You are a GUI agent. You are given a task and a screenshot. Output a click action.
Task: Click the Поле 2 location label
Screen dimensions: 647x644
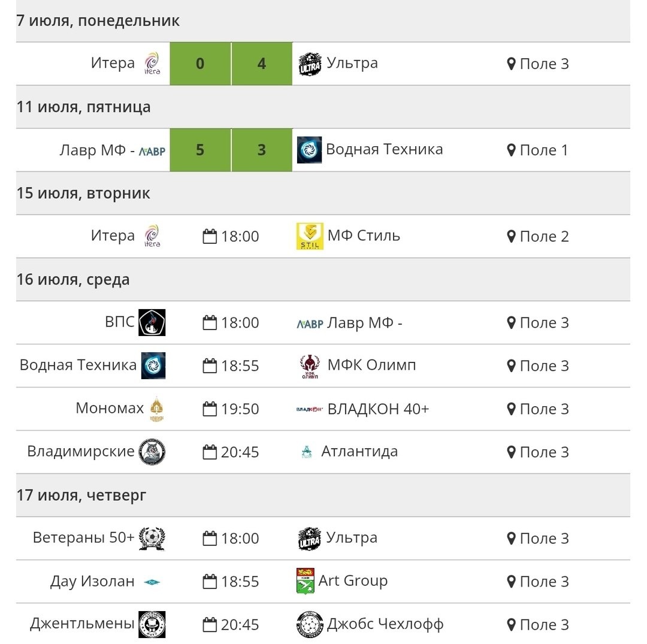point(544,237)
